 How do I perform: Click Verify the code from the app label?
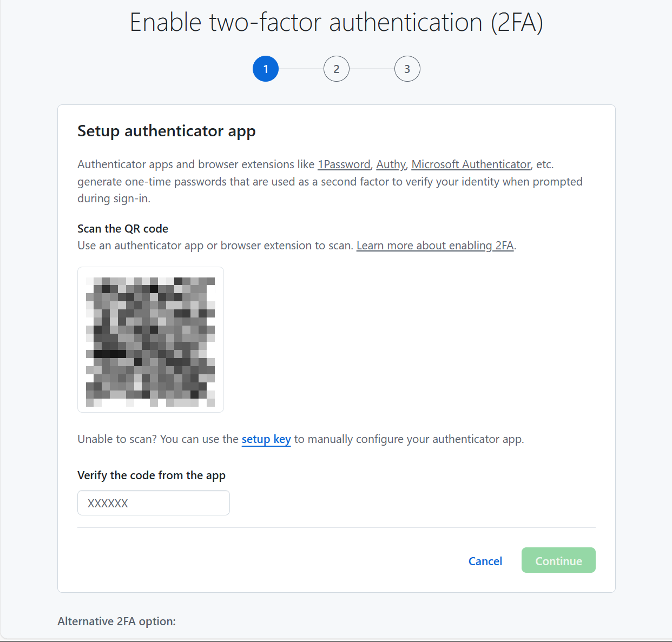click(151, 475)
